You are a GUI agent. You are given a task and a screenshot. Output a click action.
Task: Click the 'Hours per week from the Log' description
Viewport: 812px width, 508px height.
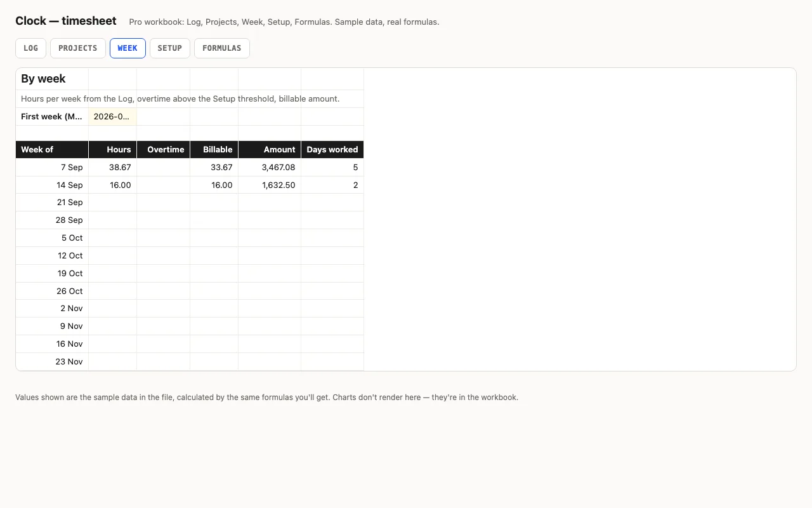pos(180,99)
